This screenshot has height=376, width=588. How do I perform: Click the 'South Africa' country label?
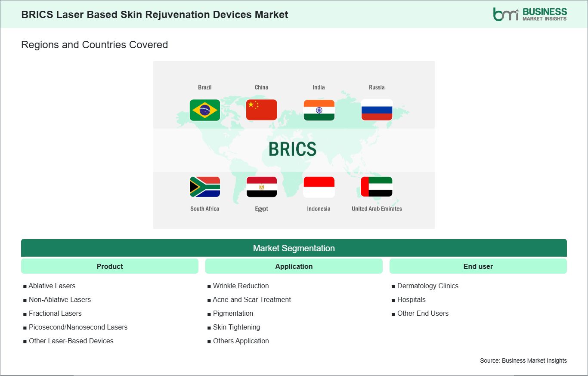(205, 209)
